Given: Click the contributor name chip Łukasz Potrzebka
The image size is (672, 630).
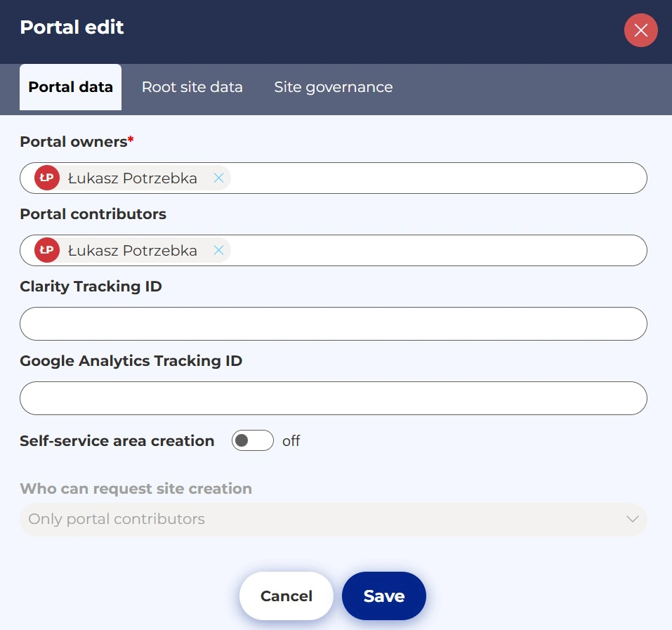Looking at the screenshot, I should [x=132, y=251].
